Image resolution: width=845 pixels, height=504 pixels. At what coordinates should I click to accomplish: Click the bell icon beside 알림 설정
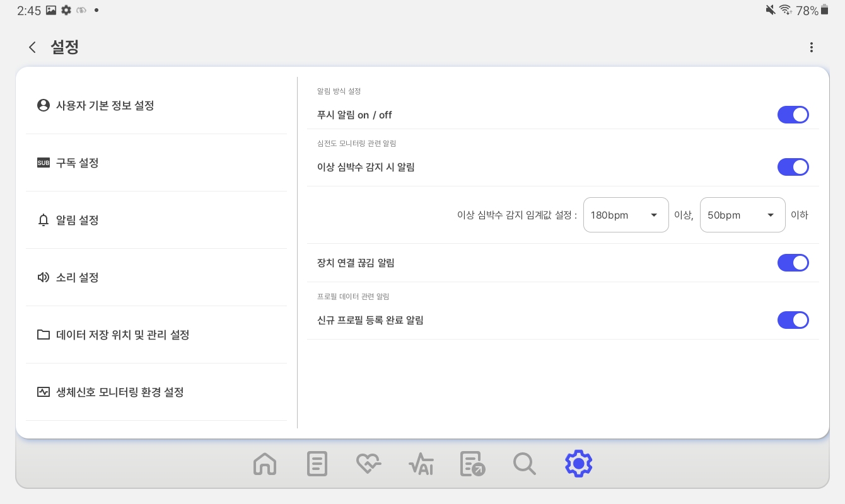pyautogui.click(x=44, y=220)
